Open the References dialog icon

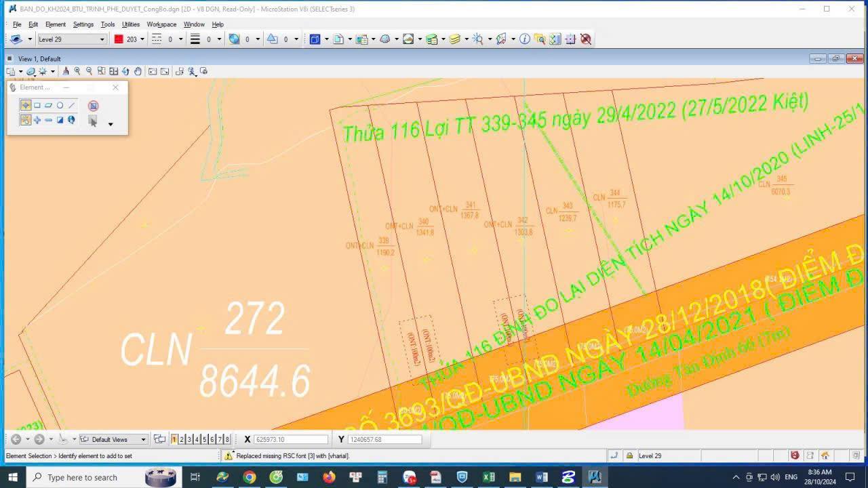(361, 39)
